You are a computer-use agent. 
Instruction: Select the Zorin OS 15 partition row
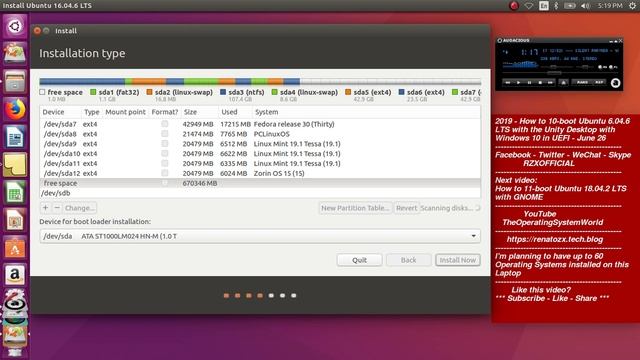(260, 173)
